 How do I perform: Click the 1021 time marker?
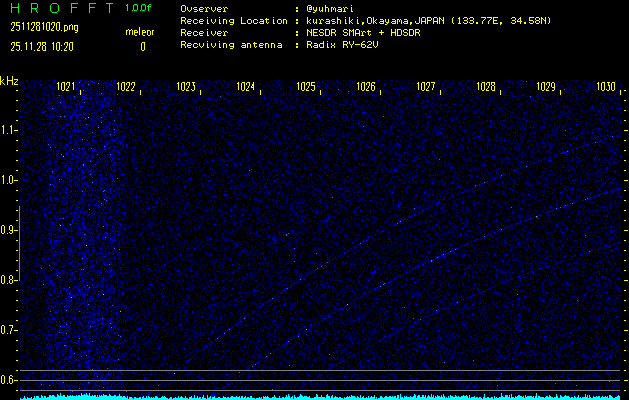67,87
